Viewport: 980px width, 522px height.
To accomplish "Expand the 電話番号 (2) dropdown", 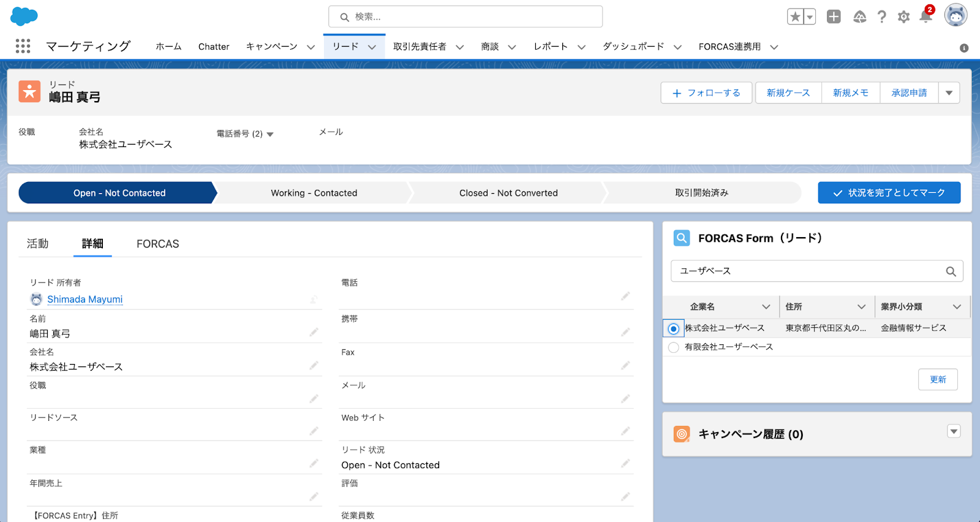I will [270, 134].
